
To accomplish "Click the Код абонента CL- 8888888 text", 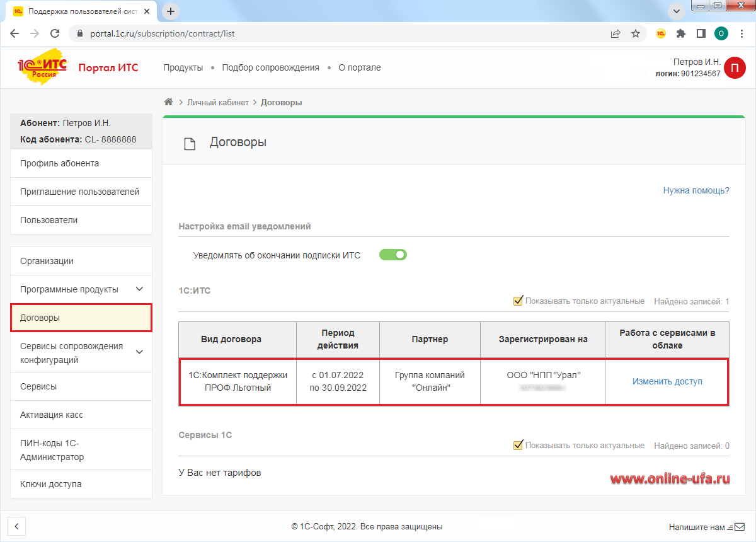I will point(78,139).
